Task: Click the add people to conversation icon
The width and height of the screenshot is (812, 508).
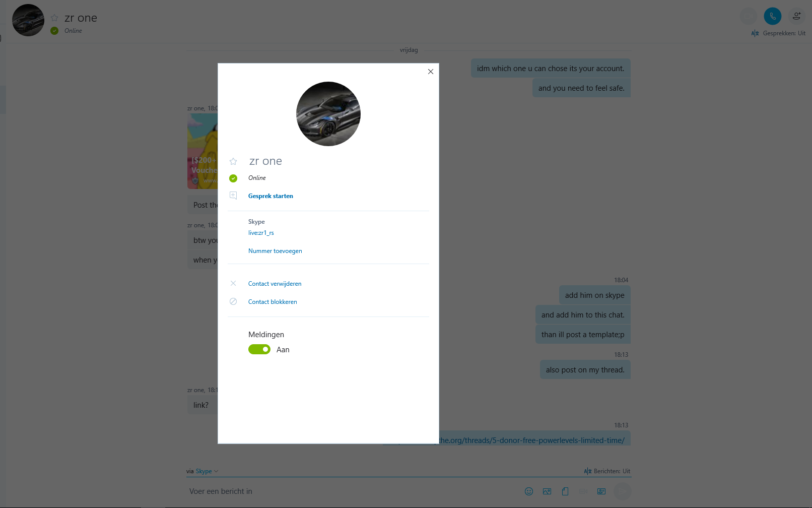Action: click(x=796, y=16)
